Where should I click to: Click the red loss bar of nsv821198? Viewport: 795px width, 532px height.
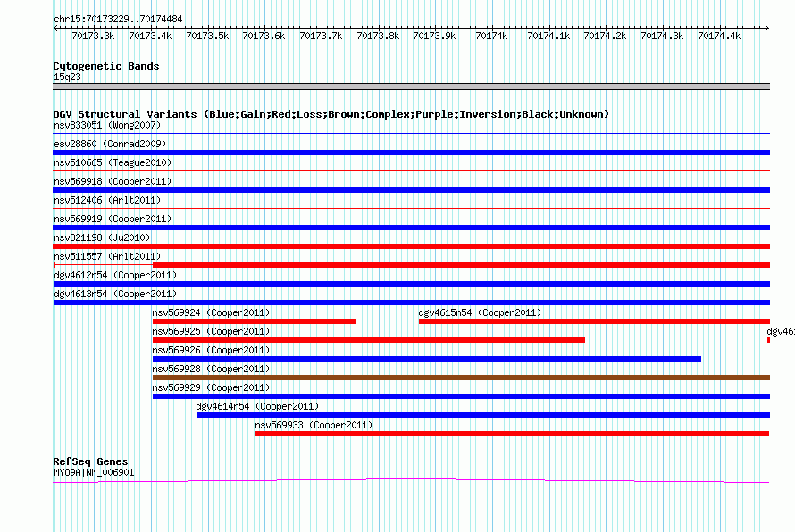411,246
